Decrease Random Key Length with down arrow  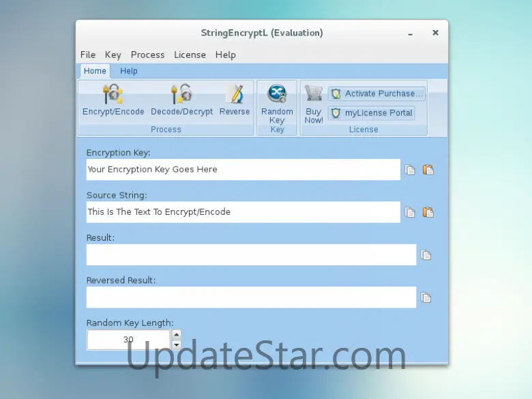point(177,344)
